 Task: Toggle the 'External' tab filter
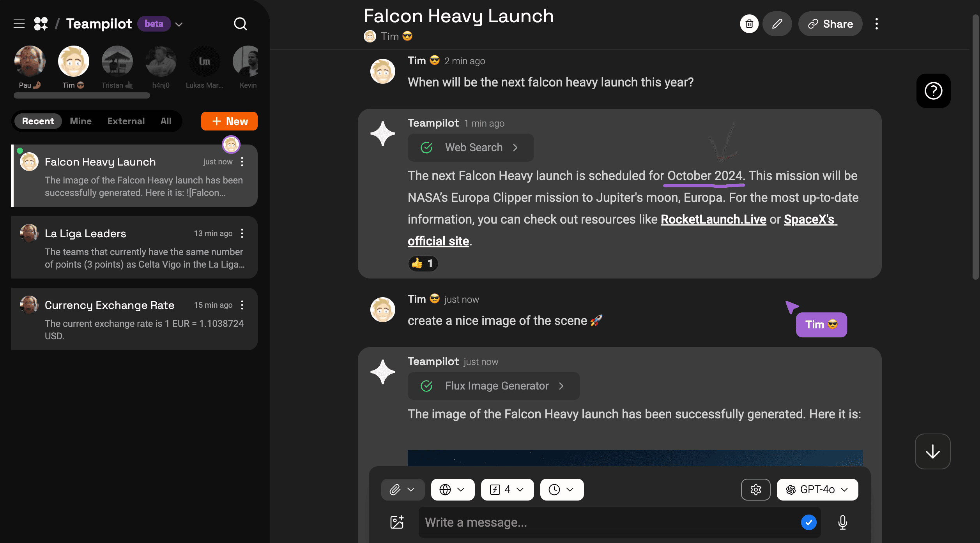point(126,121)
